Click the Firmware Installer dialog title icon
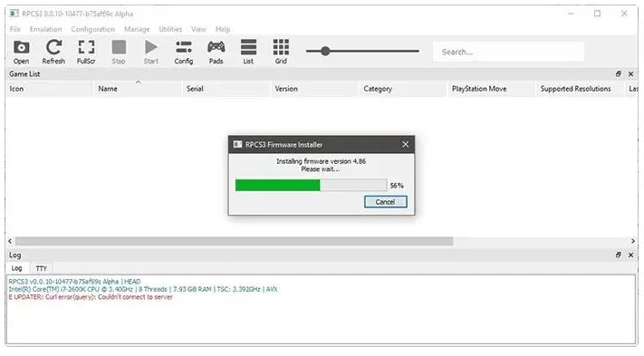This screenshot has height=356, width=644. click(x=238, y=144)
